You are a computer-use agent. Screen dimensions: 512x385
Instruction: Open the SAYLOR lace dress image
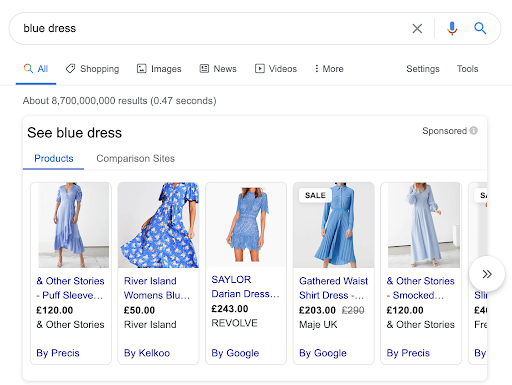click(x=246, y=225)
